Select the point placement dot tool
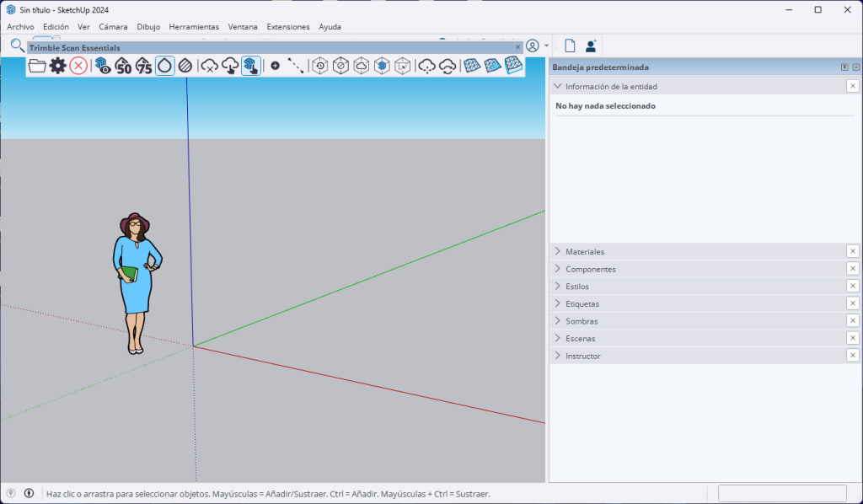 point(276,66)
